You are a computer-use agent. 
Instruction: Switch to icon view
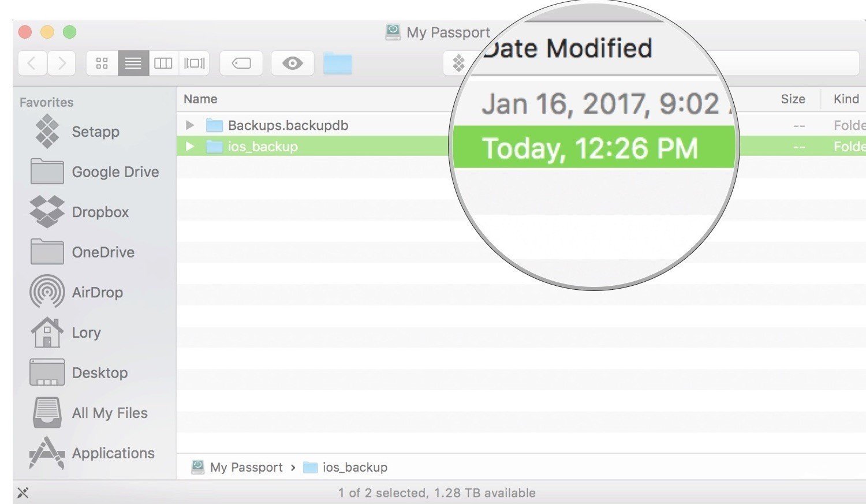point(102,63)
